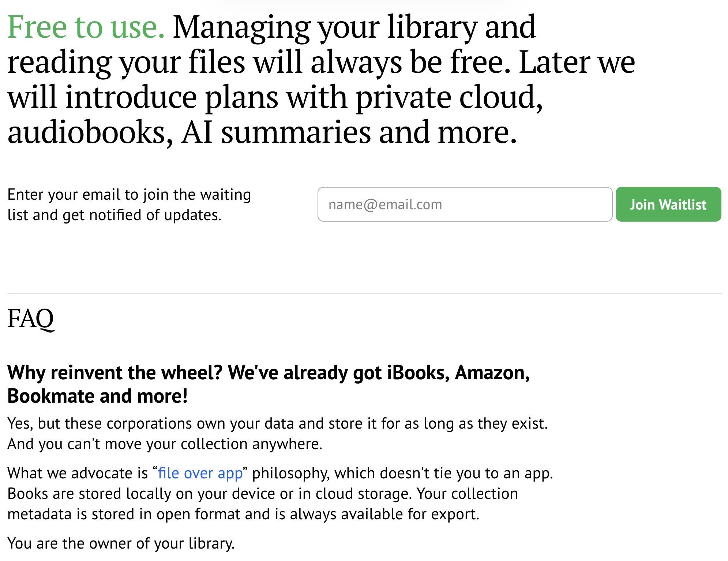Click the "Enter your email to join" label
The width and height of the screenshot is (728, 561).
pos(129,195)
